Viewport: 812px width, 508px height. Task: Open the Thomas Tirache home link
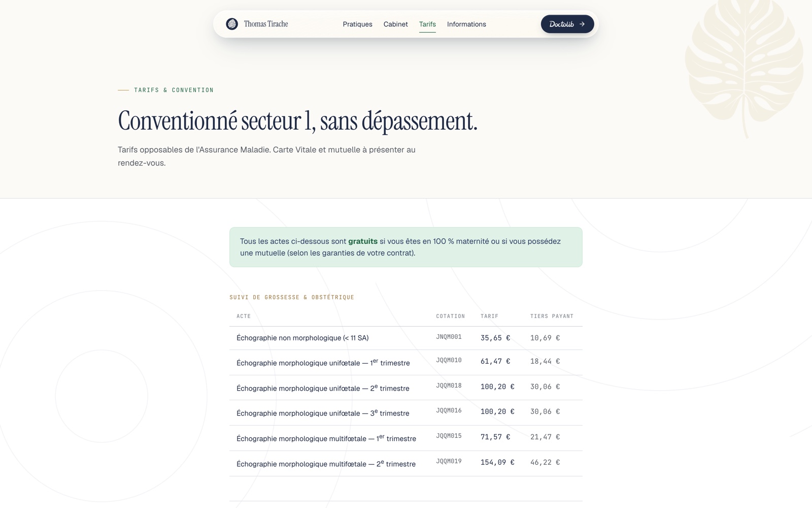[257, 24]
